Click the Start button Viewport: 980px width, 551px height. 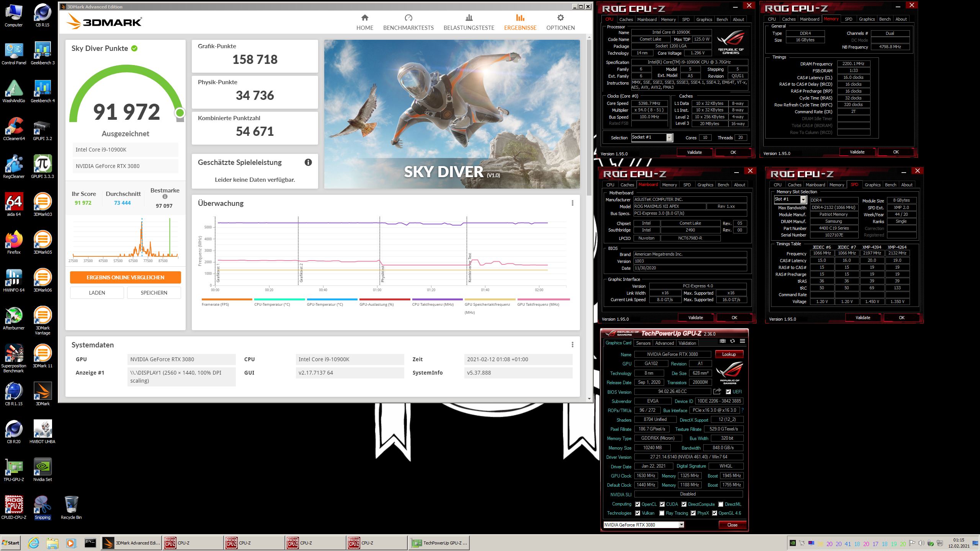point(11,543)
